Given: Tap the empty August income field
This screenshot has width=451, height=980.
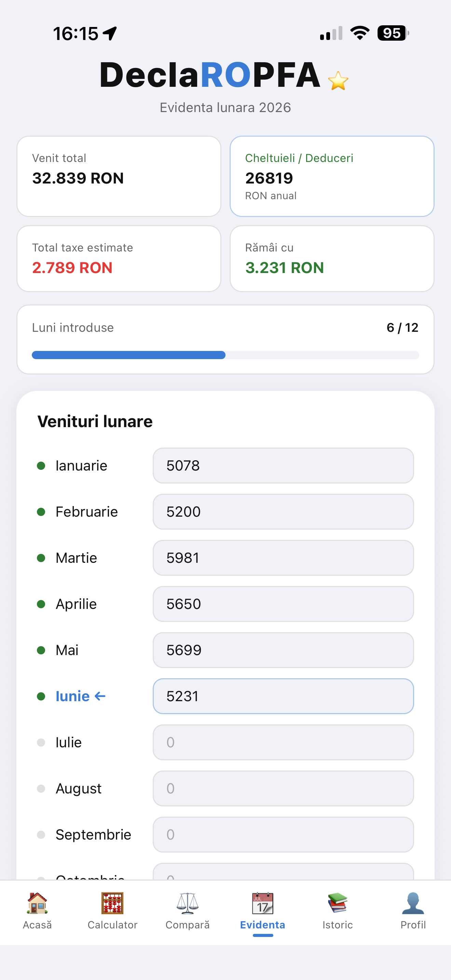Looking at the screenshot, I should (283, 788).
